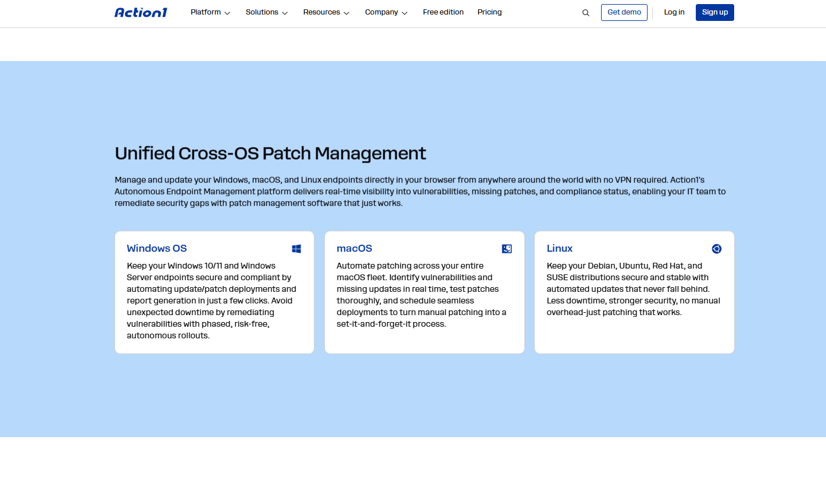826x504 pixels.
Task: Click the Unified Cross-OS Patch Management heading
Action: (270, 153)
